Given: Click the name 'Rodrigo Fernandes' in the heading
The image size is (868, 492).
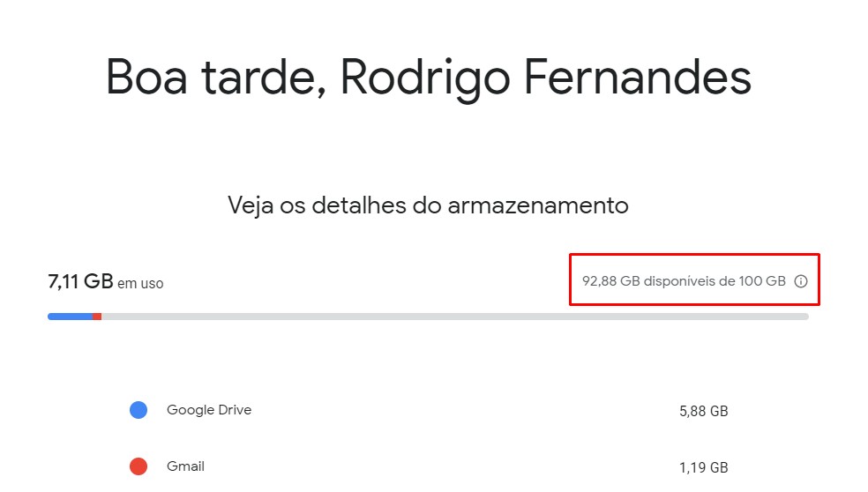Looking at the screenshot, I should coord(545,79).
